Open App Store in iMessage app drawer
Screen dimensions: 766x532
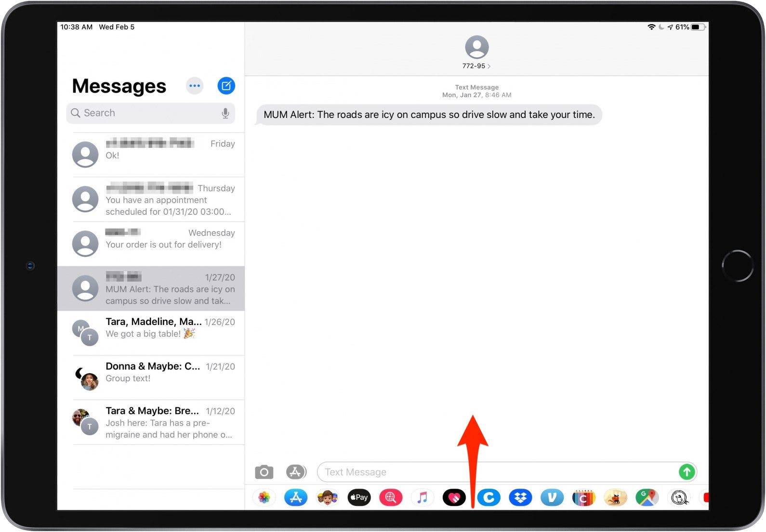(296, 497)
